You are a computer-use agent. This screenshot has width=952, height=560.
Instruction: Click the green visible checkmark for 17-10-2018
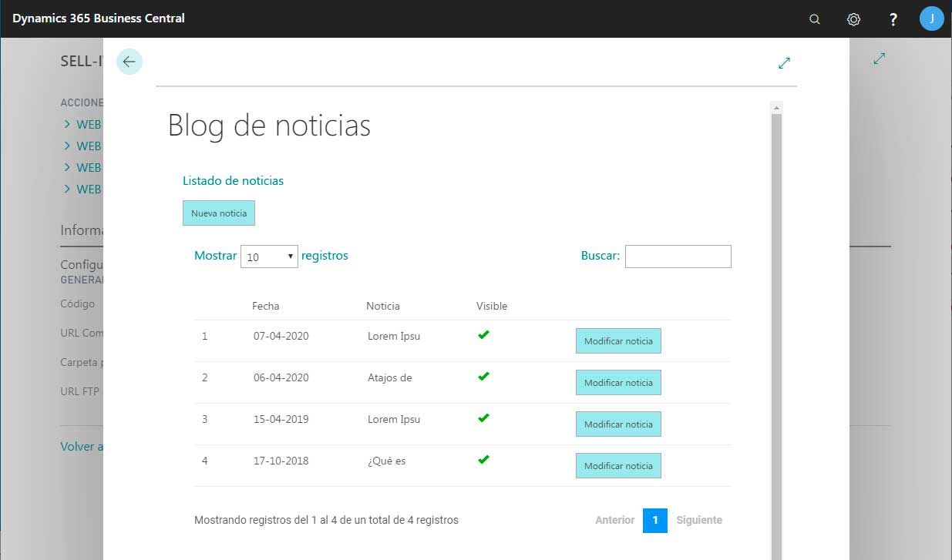click(483, 459)
